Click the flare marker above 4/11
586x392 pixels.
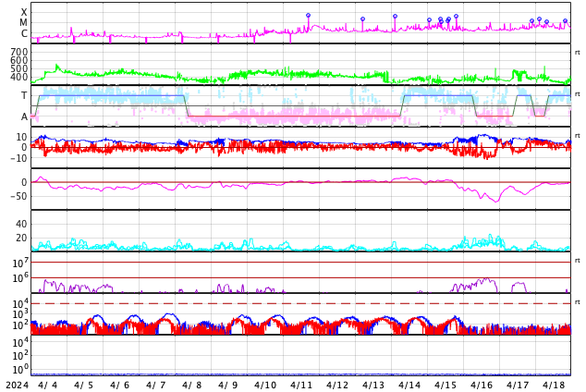(x=309, y=16)
